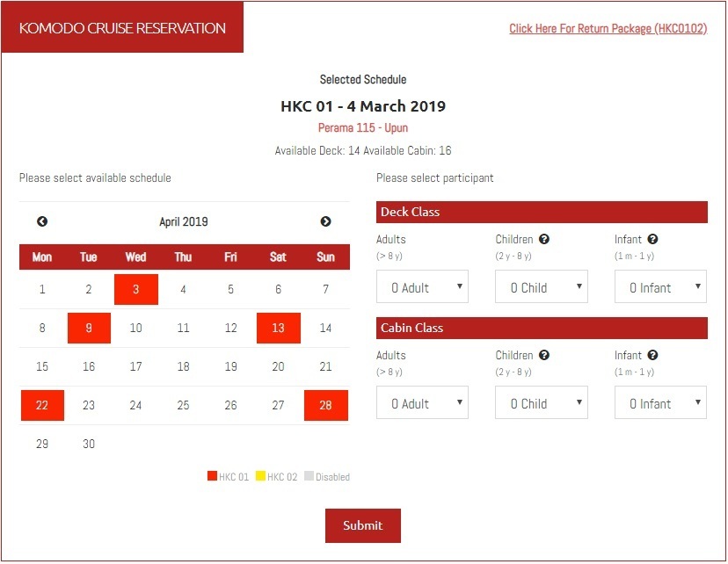
Task: Open Cabin Class Infant dropdown
Action: (660, 402)
